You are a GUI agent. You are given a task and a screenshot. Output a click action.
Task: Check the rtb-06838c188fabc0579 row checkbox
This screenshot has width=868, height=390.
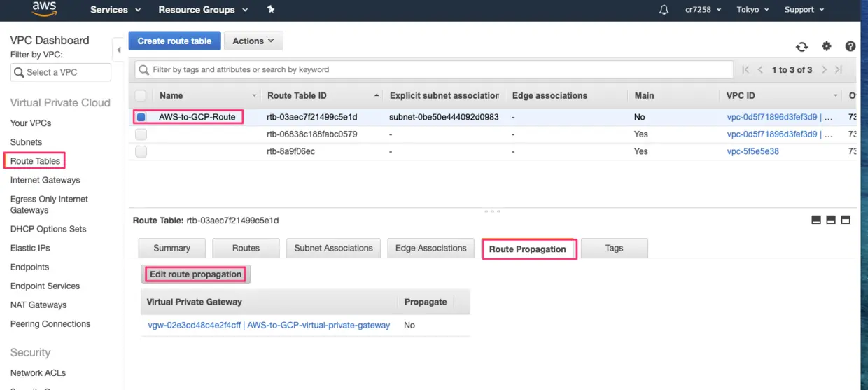(x=141, y=134)
